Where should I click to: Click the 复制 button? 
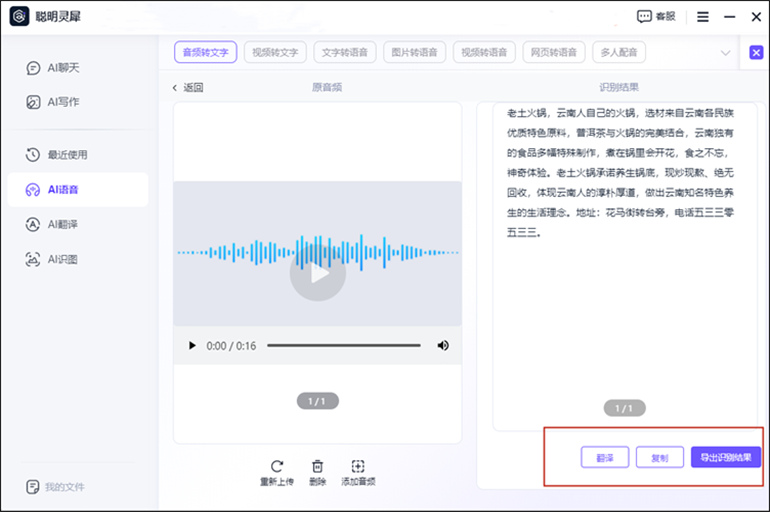pyautogui.click(x=660, y=457)
